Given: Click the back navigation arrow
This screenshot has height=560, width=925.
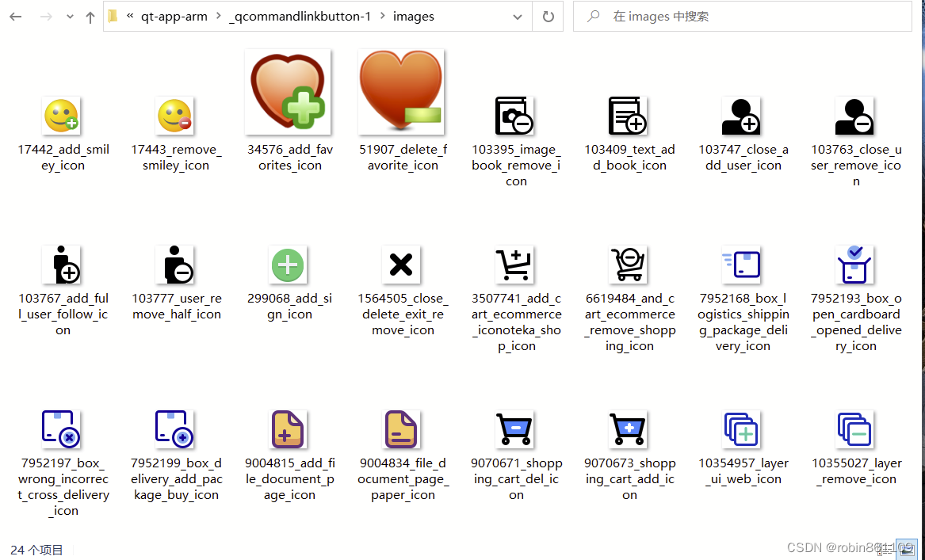Looking at the screenshot, I should [x=14, y=16].
